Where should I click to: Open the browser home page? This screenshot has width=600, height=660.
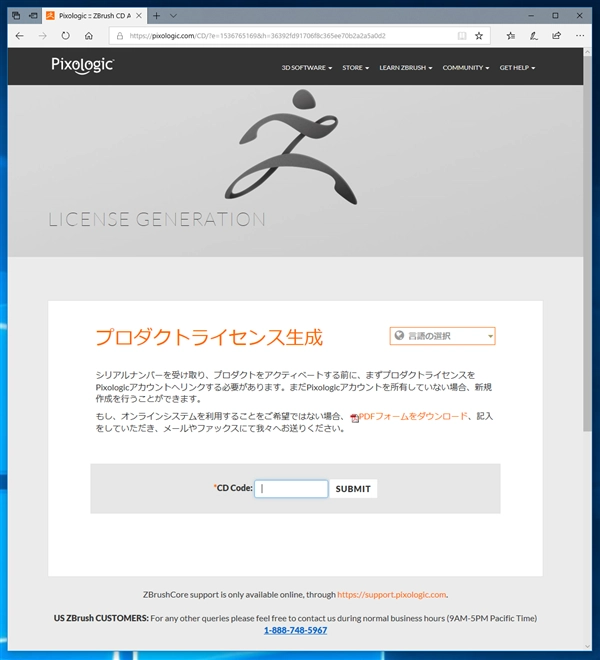coord(88,36)
